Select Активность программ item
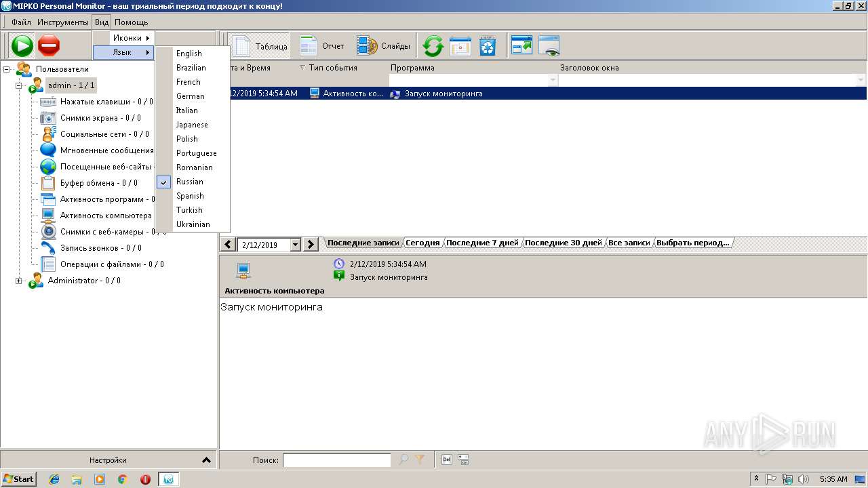Screen dimensions: 868x488 (x=106, y=199)
